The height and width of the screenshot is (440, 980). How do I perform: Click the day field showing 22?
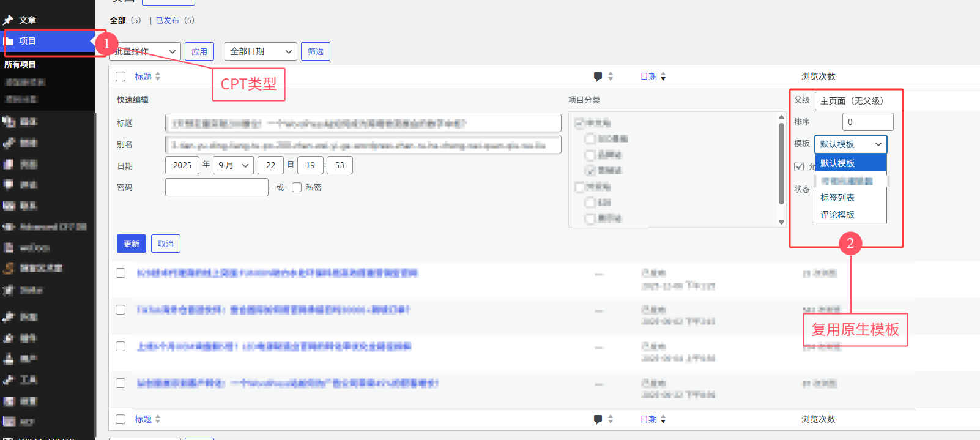click(x=271, y=165)
